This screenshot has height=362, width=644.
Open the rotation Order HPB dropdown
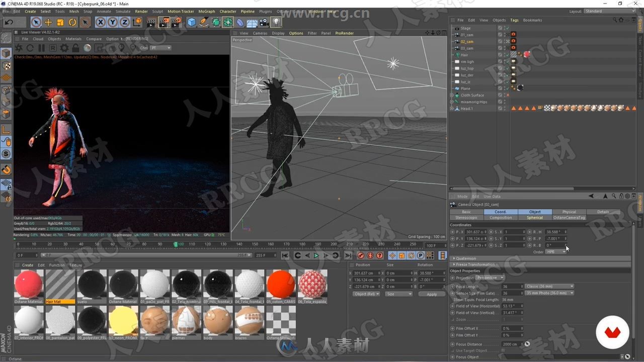(556, 251)
